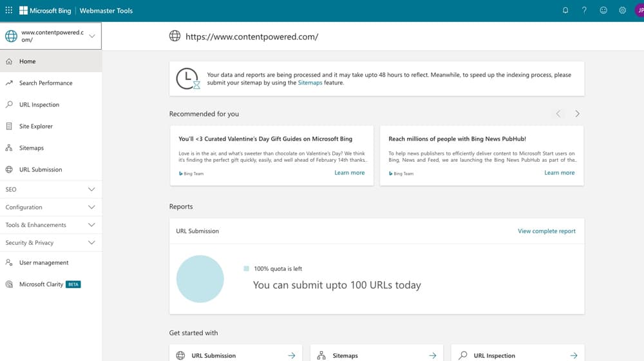The width and height of the screenshot is (644, 361).
Task: Open Search Performance menu item
Action: point(51,83)
